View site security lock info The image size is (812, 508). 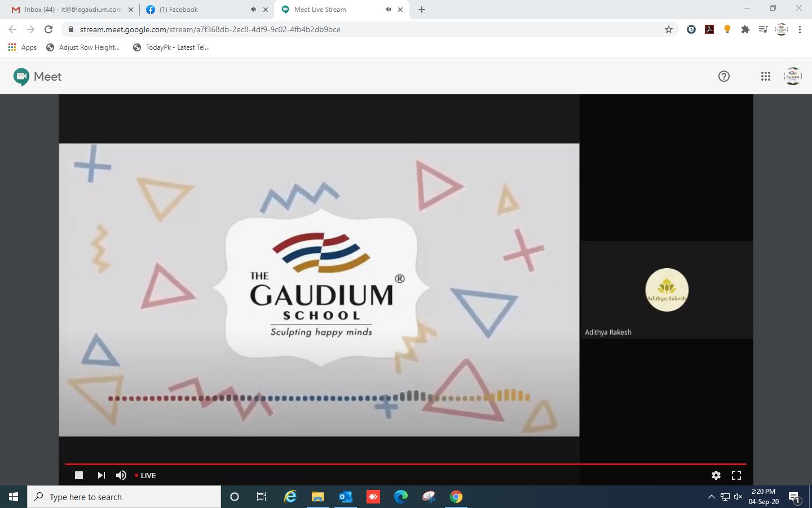point(70,29)
